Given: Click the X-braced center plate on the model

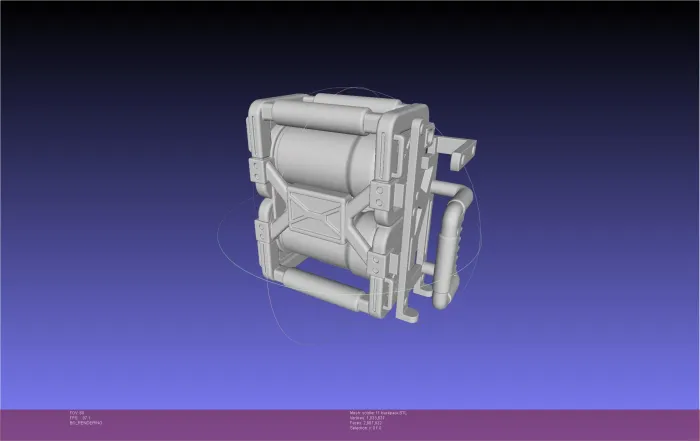Looking at the screenshot, I should point(316,213).
